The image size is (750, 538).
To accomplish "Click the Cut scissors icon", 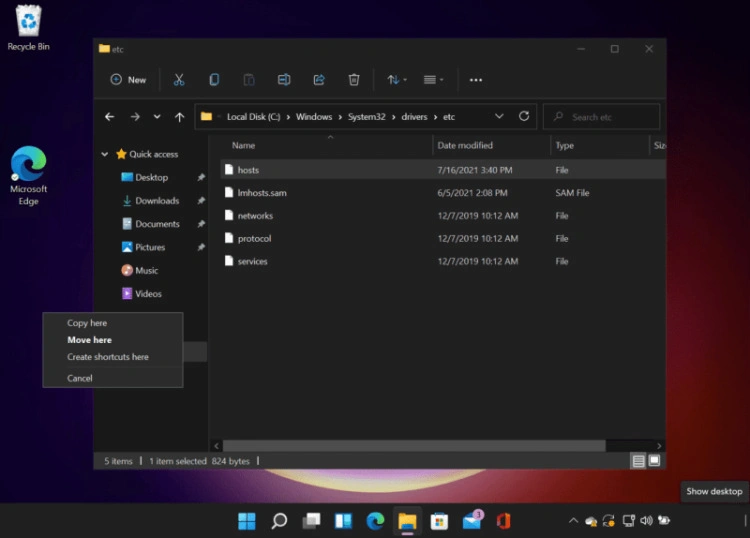I will tap(179, 80).
